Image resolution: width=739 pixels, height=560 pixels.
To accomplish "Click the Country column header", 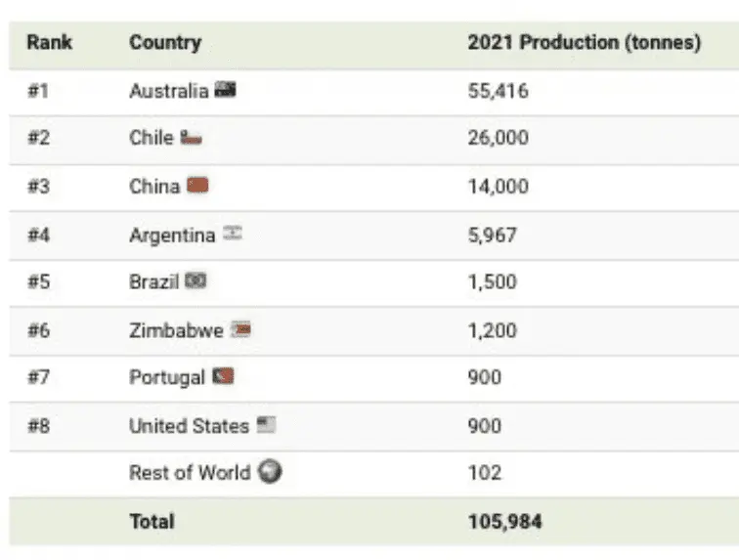I will tap(164, 43).
